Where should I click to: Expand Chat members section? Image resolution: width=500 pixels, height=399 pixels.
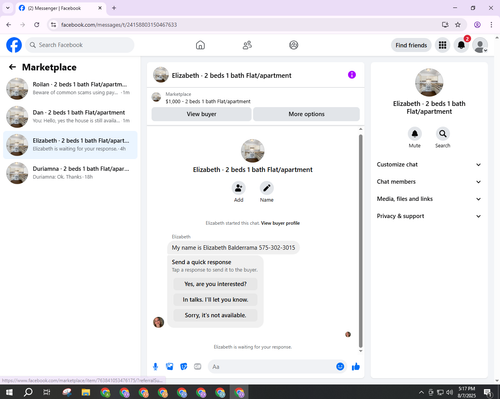point(429,182)
